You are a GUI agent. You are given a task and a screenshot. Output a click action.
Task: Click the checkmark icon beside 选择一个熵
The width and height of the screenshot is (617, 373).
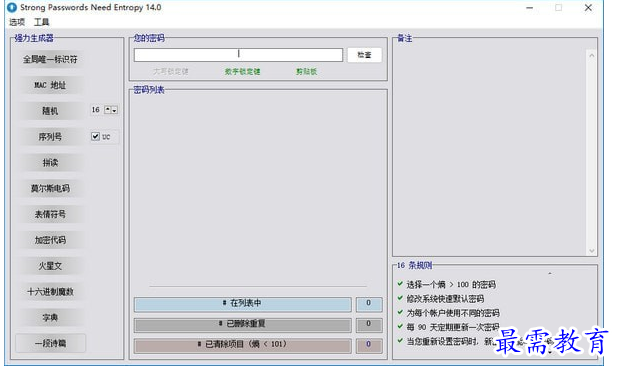(400, 284)
